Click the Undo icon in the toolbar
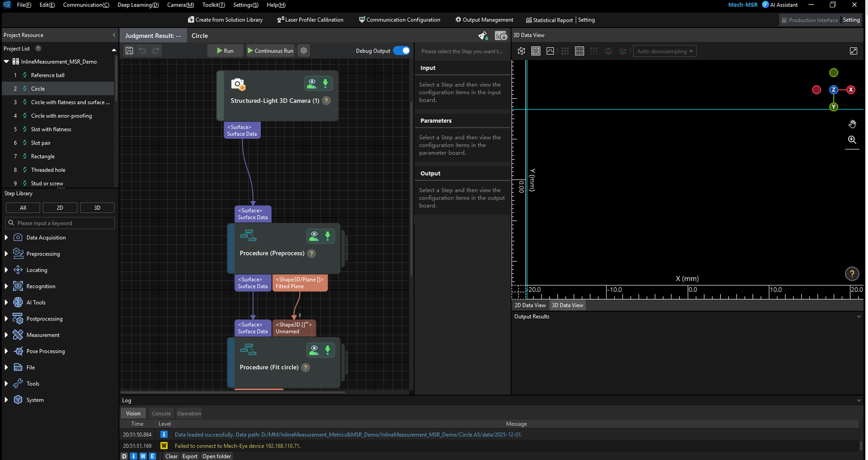The width and height of the screenshot is (868, 460). click(142, 51)
